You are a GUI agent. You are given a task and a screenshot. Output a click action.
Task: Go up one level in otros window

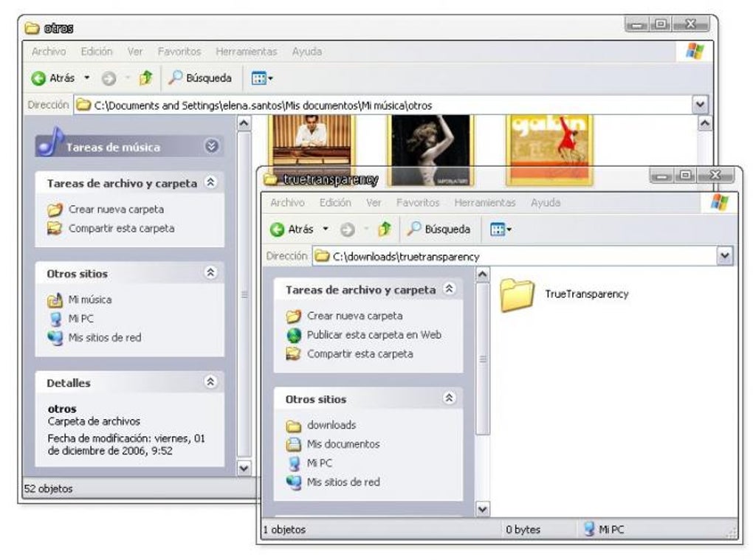pyautogui.click(x=145, y=77)
